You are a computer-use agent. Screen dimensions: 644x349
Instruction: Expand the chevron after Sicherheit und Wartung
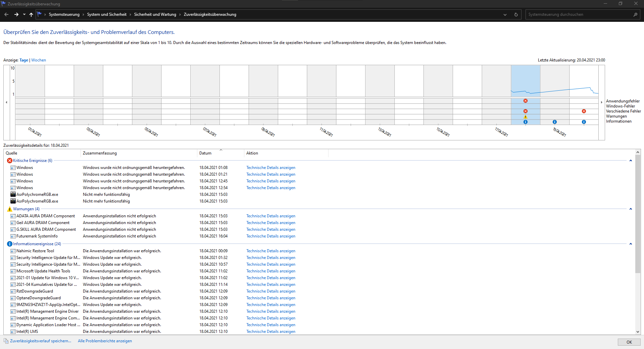pyautogui.click(x=180, y=14)
